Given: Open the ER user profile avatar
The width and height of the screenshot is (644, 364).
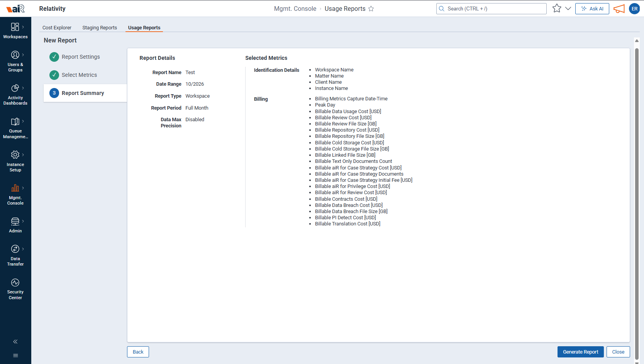Looking at the screenshot, I should (x=634, y=8).
